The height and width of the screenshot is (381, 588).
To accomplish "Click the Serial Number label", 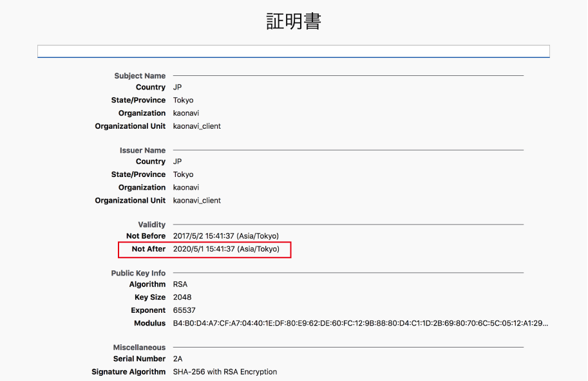I will click(x=139, y=359).
